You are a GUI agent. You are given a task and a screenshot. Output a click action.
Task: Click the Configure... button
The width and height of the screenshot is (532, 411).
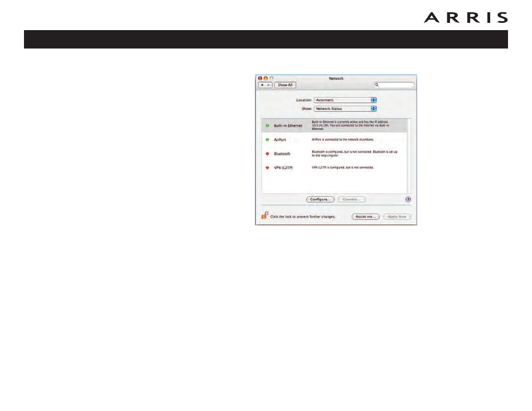320,200
